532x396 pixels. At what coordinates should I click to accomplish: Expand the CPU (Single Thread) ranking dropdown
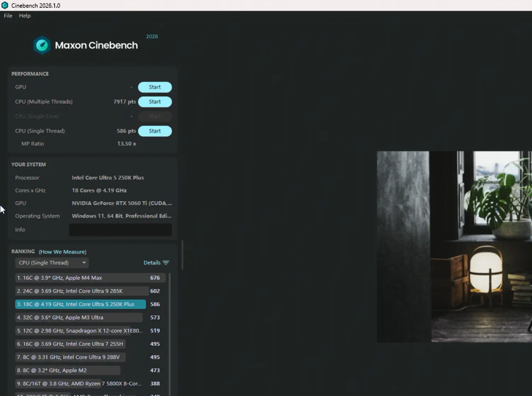coord(52,263)
